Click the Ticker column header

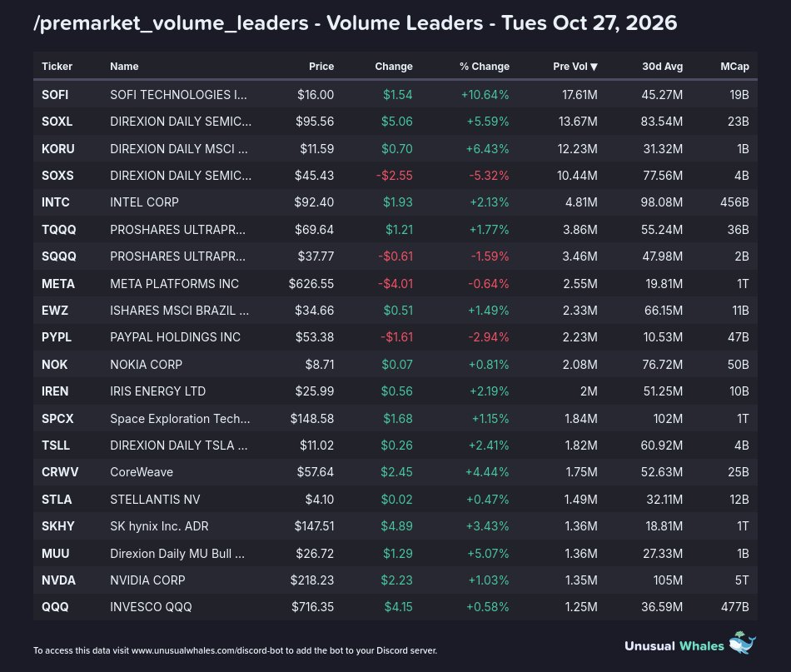click(57, 67)
